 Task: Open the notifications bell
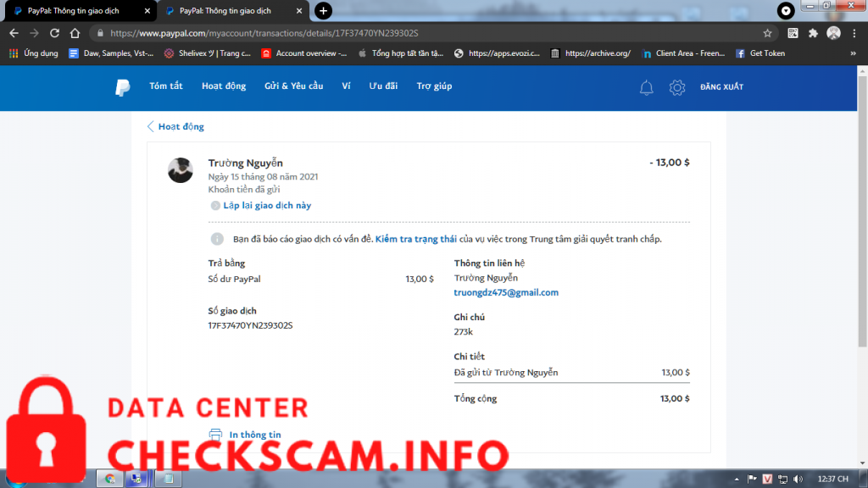[x=646, y=87]
